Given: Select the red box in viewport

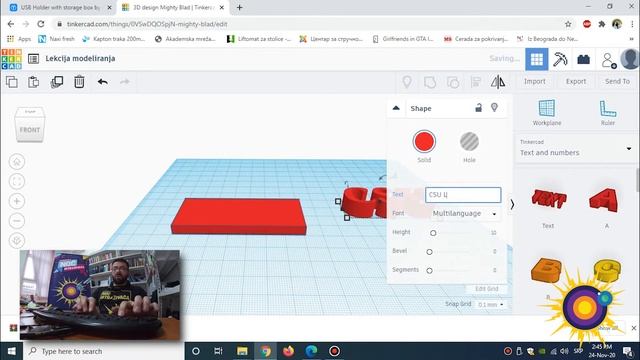Looking at the screenshot, I should (x=239, y=216).
